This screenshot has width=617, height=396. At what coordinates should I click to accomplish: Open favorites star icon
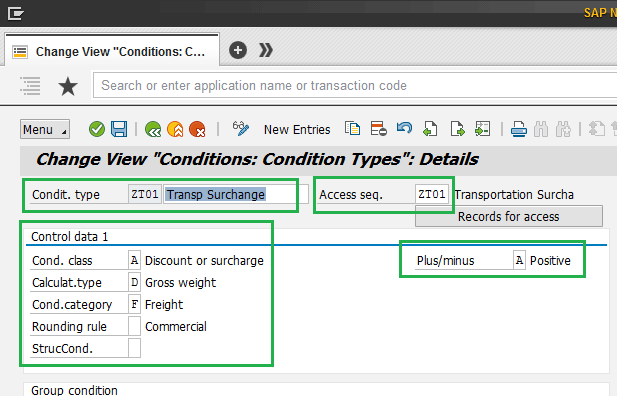[68, 86]
